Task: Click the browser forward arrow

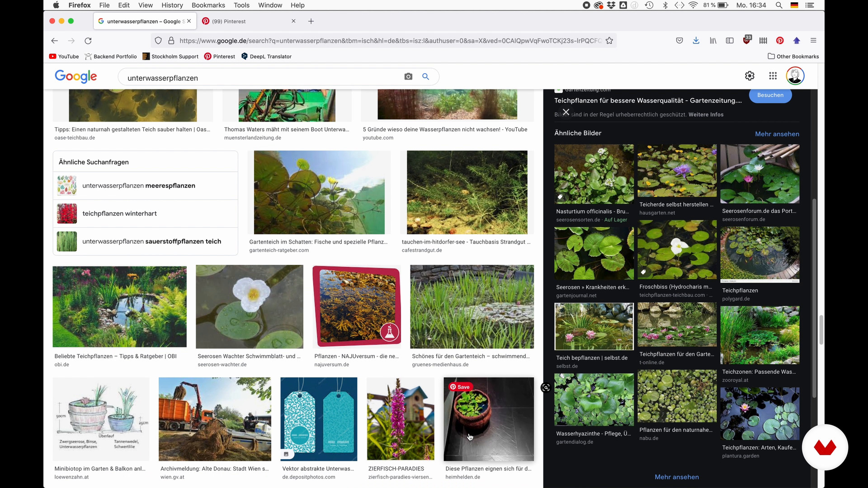Action: (71, 41)
